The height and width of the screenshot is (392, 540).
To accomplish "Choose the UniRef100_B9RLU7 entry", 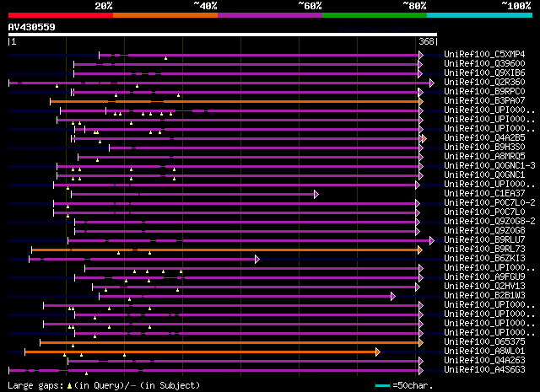I will click(x=484, y=240).
